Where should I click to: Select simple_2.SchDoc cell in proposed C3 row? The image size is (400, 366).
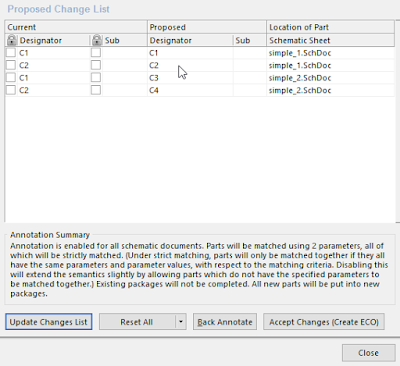pyautogui.click(x=331, y=78)
